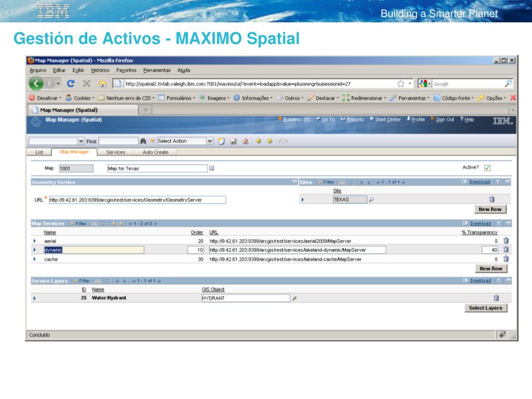Screen dimensions: 532x399
Task: Click the binoculars Find icon
Action: (x=143, y=141)
